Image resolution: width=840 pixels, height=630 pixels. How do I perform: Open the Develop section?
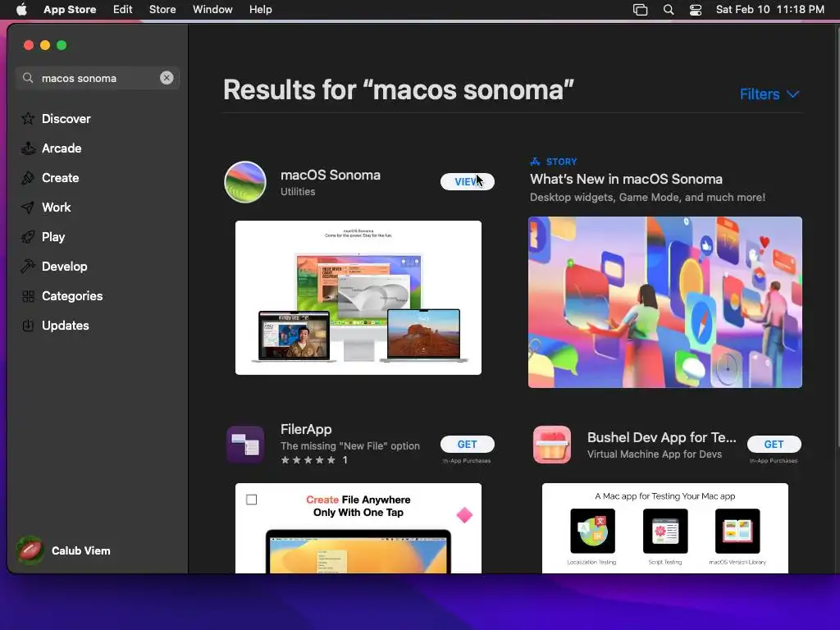coord(98,267)
